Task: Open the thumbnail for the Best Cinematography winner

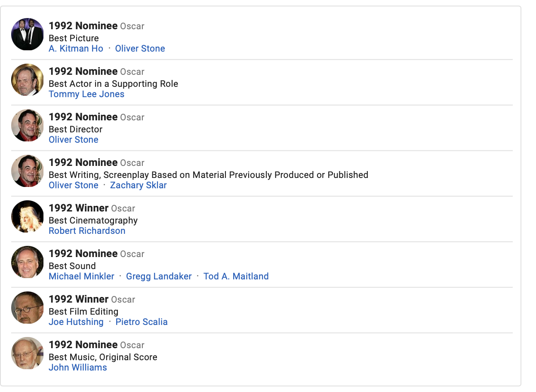Action: [28, 217]
